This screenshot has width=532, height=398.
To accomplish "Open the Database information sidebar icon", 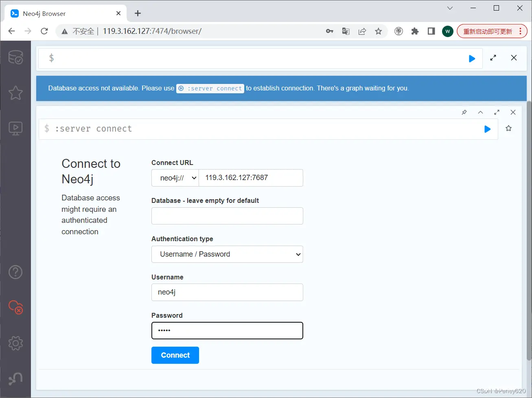I will coord(15,57).
